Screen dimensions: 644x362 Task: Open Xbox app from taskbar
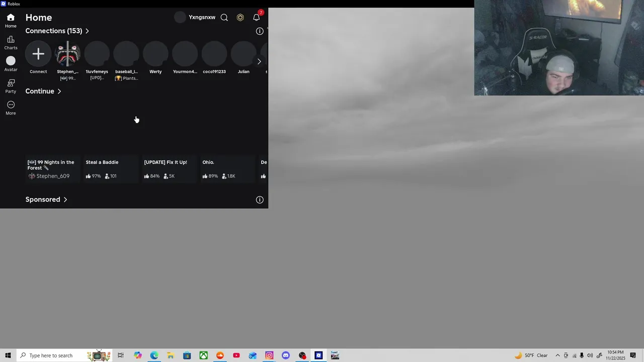click(x=203, y=355)
